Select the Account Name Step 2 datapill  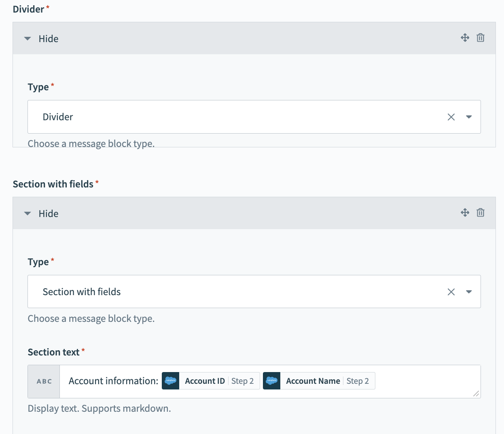[x=327, y=381]
